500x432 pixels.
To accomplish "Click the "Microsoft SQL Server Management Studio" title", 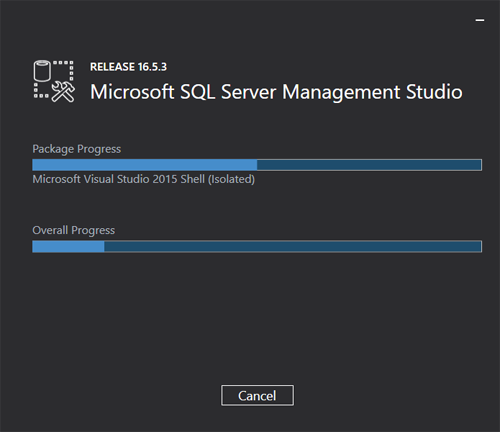I will click(x=276, y=92).
